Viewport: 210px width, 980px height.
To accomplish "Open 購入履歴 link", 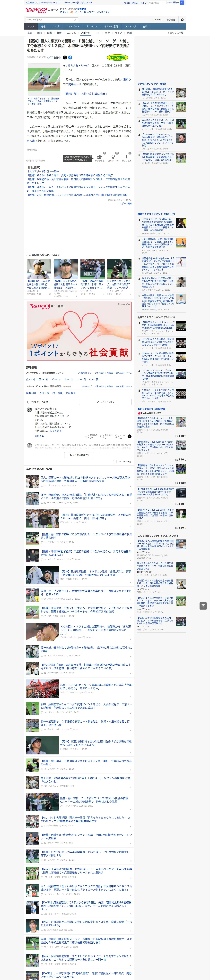I will point(171,20).
